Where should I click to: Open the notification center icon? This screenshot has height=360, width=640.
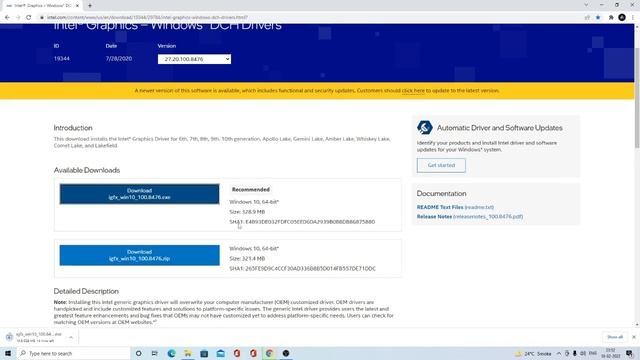(x=630, y=353)
